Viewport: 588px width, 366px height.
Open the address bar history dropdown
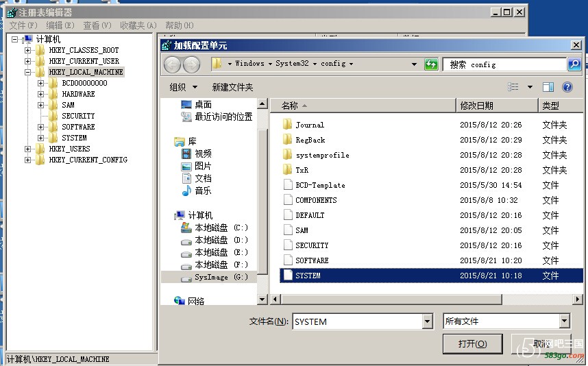click(x=414, y=64)
